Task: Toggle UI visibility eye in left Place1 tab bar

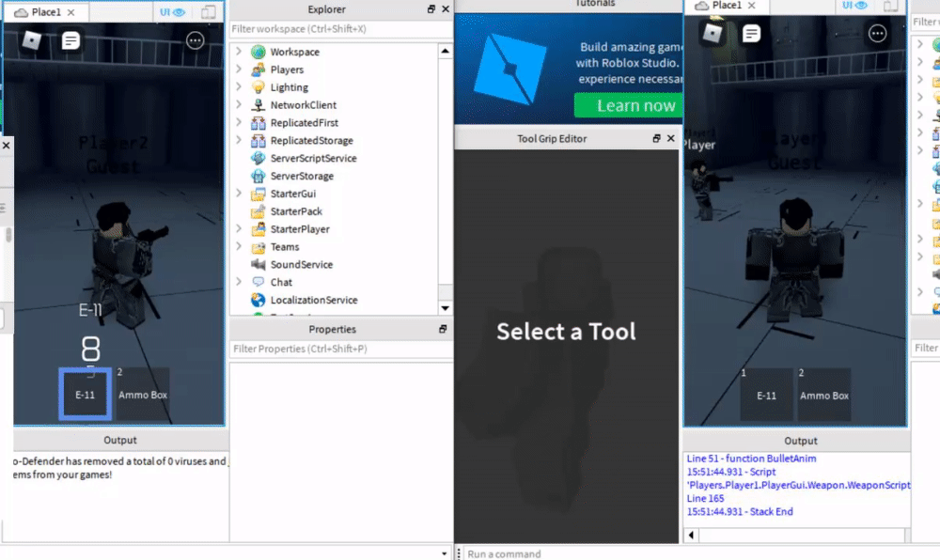Action: tap(172, 12)
